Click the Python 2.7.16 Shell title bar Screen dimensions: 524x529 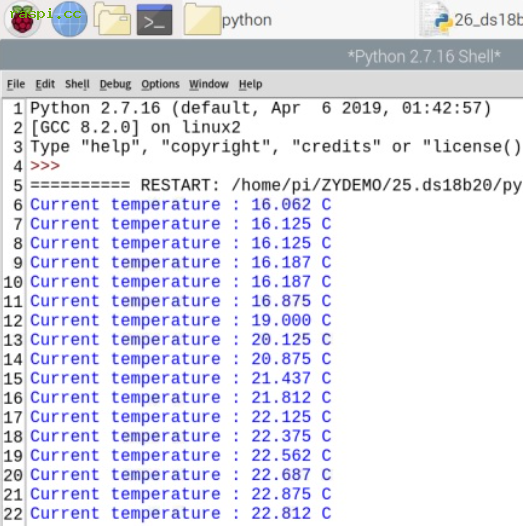pos(262,56)
